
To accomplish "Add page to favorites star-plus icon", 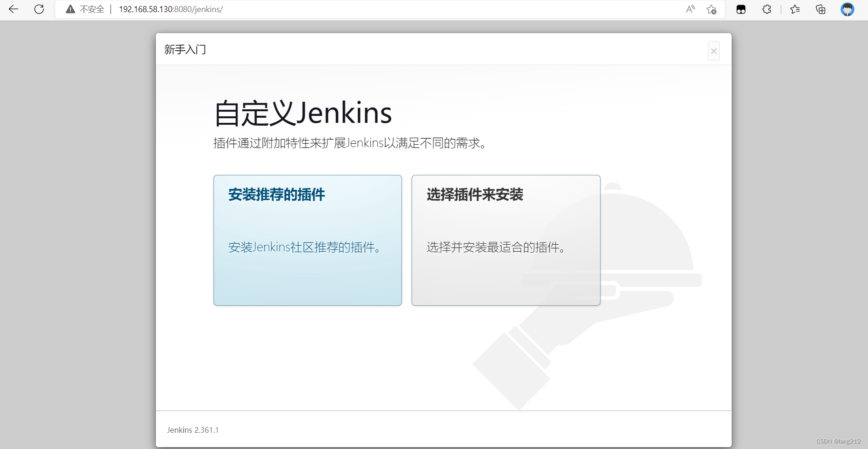I will point(711,9).
